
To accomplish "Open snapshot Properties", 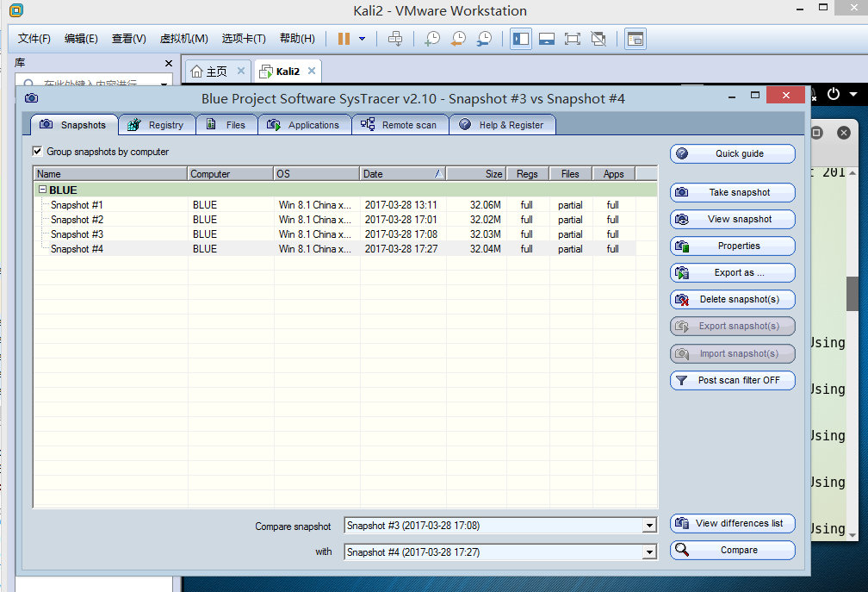I will click(732, 246).
